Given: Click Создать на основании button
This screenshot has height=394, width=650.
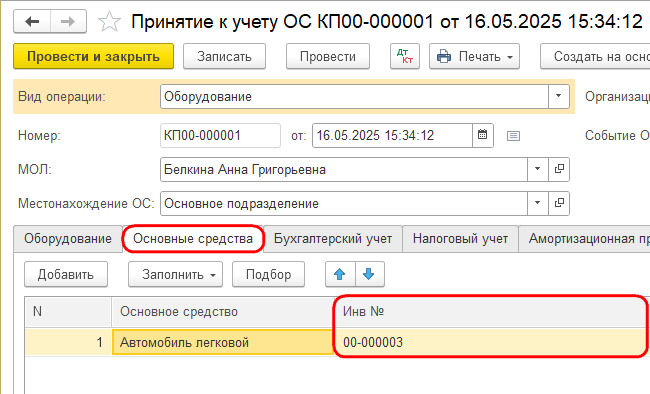Looking at the screenshot, I should (595, 56).
